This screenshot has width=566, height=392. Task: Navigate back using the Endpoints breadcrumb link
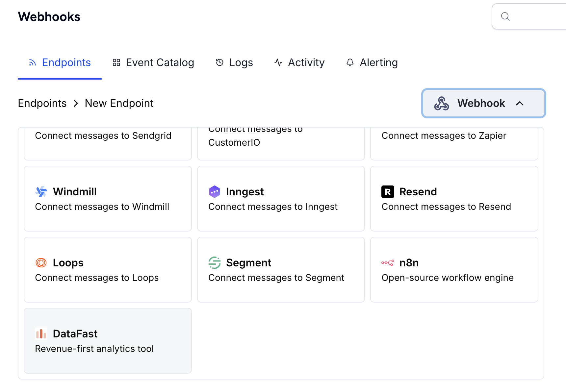click(x=42, y=103)
